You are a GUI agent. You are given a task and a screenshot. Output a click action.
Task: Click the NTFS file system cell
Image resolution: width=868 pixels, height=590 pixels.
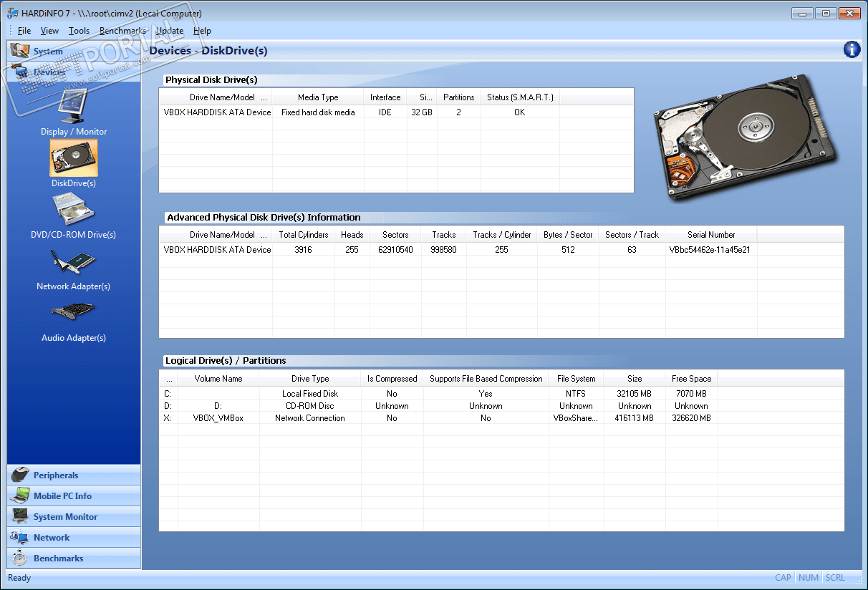576,394
